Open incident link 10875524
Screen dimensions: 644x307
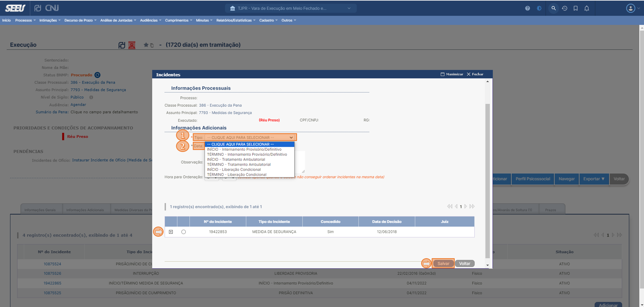(52, 264)
